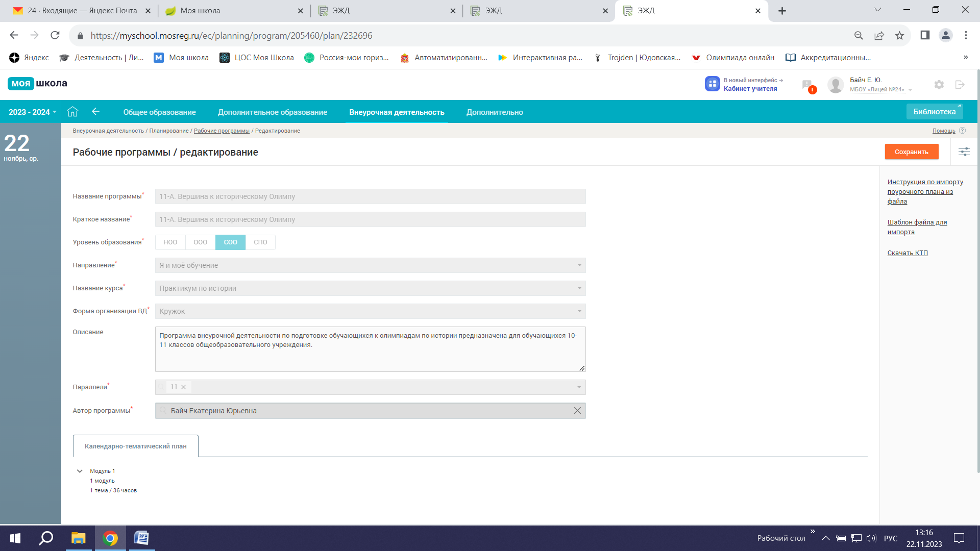The image size is (980, 551).
Task: Open the Моя школа logo
Action: pyautogui.click(x=37, y=83)
